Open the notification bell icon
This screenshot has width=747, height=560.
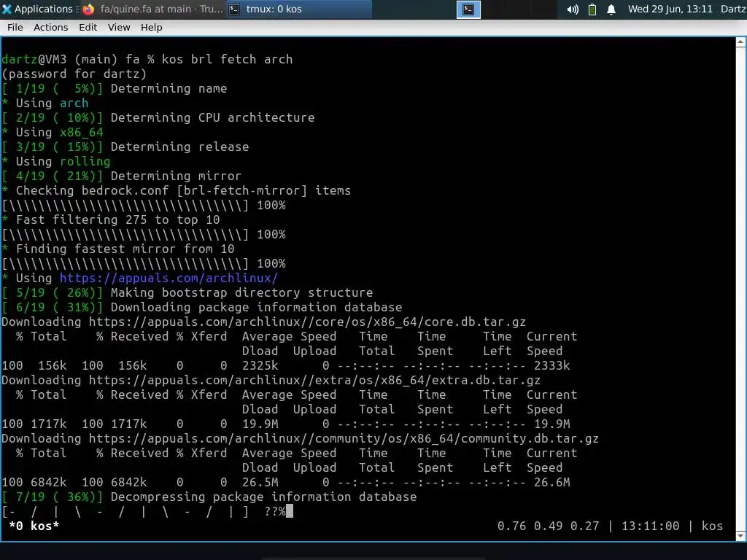611,9
